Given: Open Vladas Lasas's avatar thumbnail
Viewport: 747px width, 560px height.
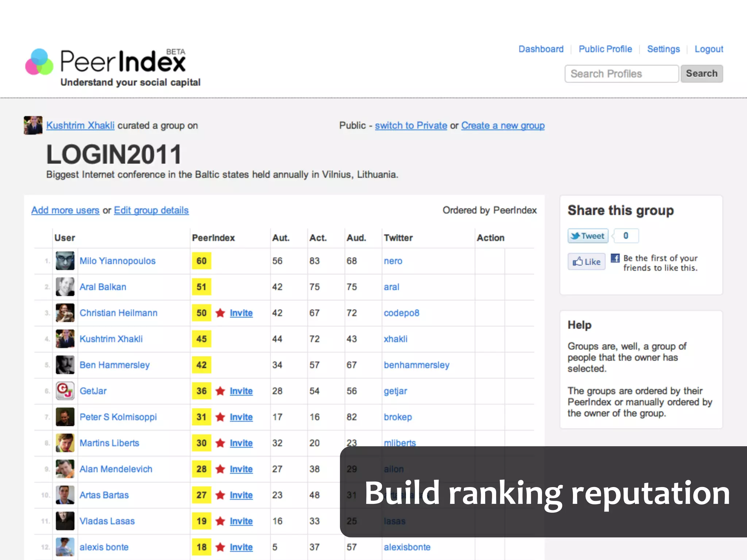Looking at the screenshot, I should 65,521.
